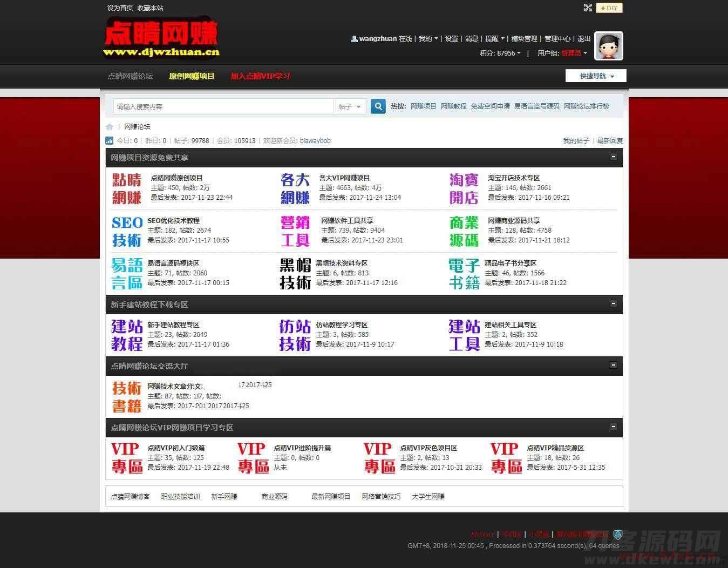The image size is (728, 568).
Task: Click the fullscreen icon near the DIY button
Action: 588,8
